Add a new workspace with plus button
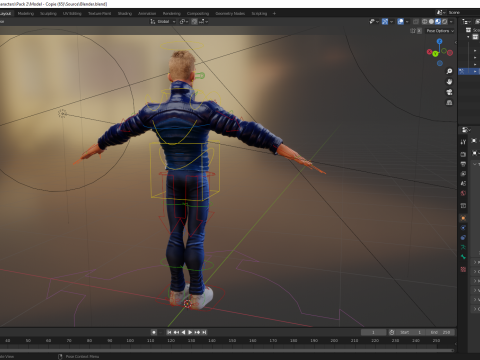Screen dimensions: 480x360 [x=274, y=13]
